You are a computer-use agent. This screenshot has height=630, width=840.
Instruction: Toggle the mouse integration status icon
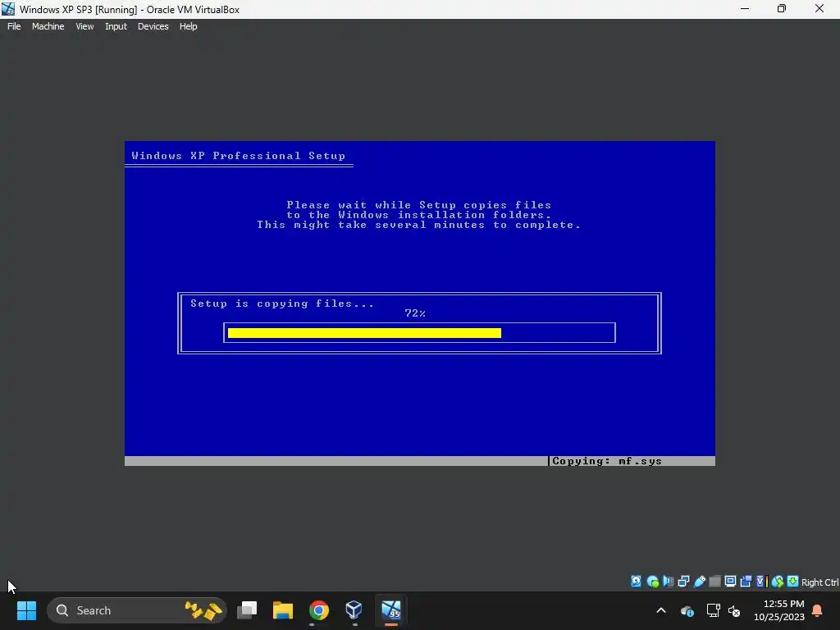778,582
